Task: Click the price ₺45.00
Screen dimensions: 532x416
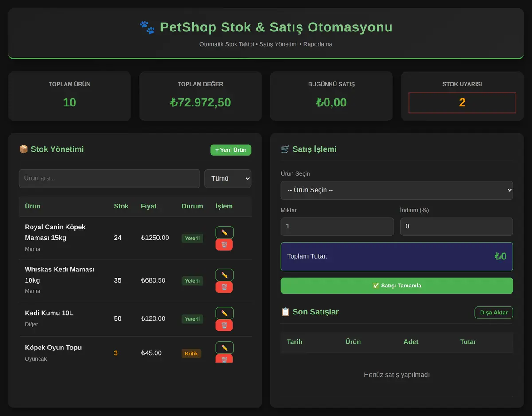Action: tap(151, 353)
